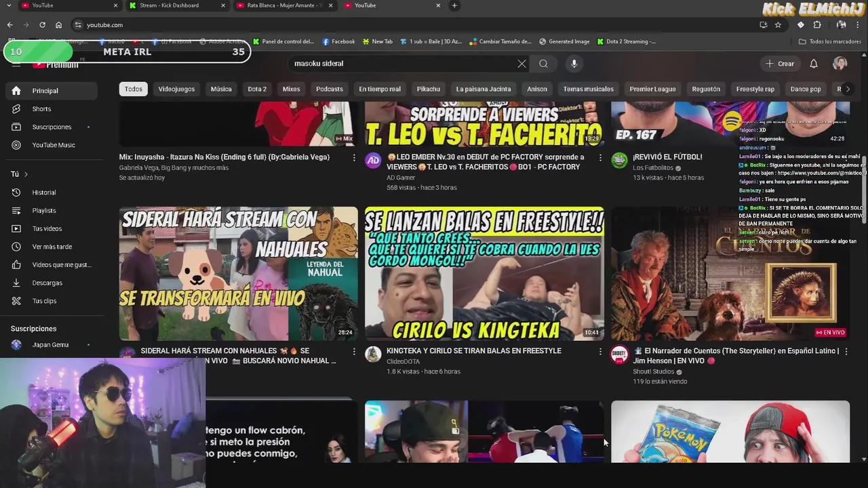This screenshot has width=868, height=488.
Task: Open Dota 2 Streaming bookmark
Action: [627, 41]
